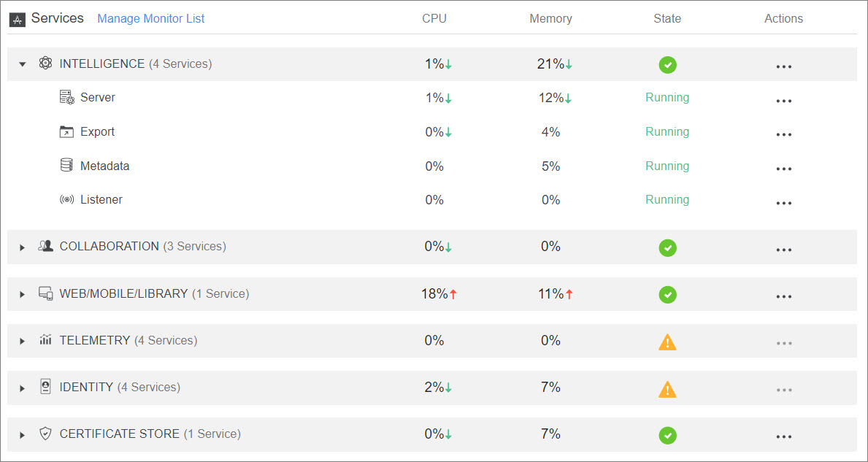
Task: Click the Collaboration people icon
Action: point(46,246)
